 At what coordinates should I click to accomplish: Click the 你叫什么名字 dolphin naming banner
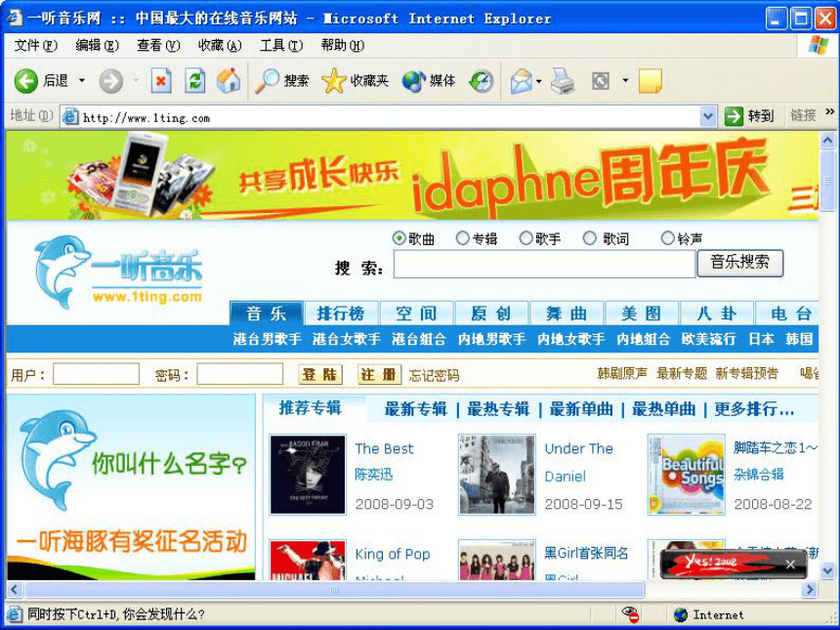coord(131,487)
